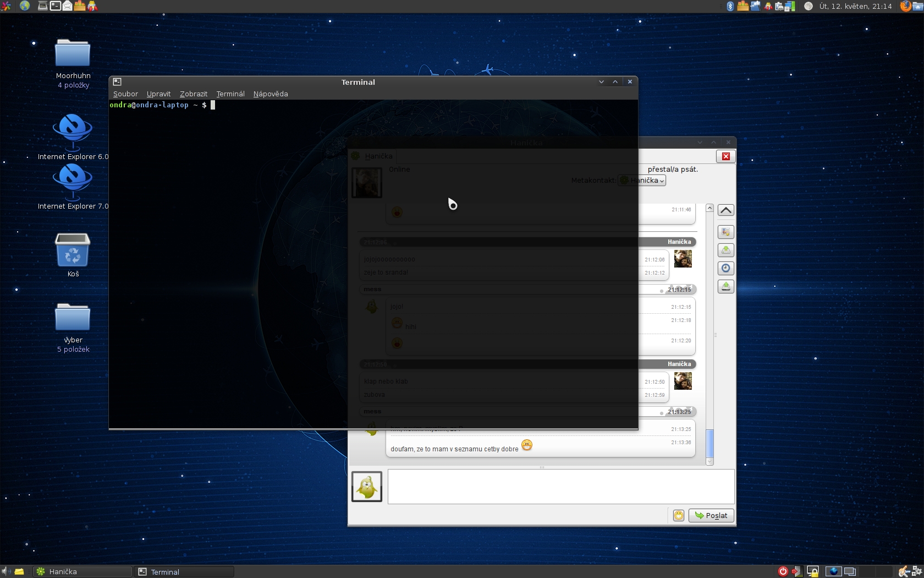
Task: Click the magic wand tray icon
Action: [x=756, y=6]
